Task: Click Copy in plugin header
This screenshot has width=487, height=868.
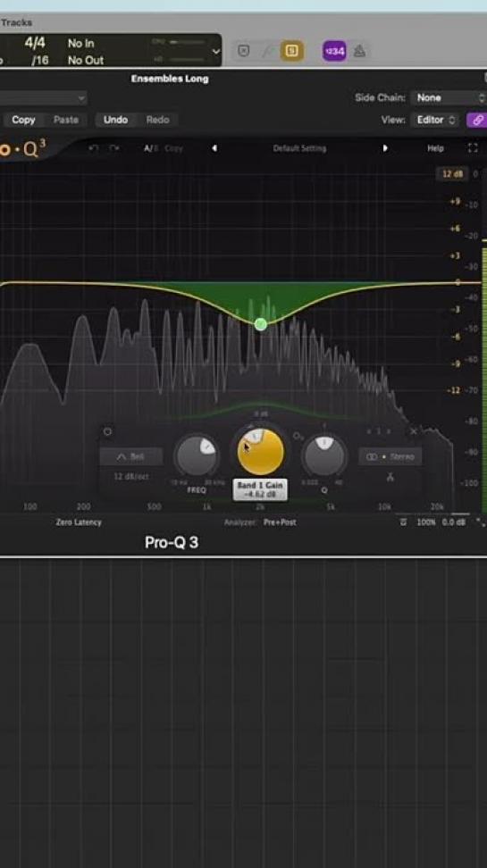Action: pos(23,120)
